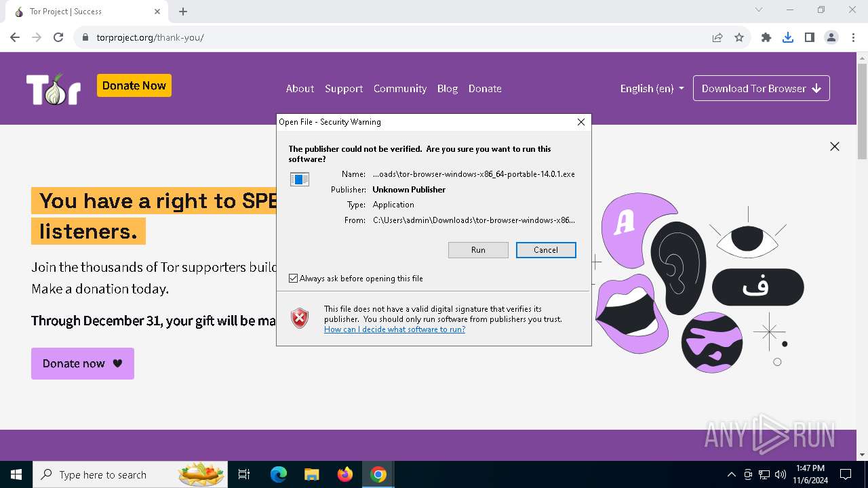Screen dimensions: 868x488
Task: Open the Community menu item
Action: (400, 89)
